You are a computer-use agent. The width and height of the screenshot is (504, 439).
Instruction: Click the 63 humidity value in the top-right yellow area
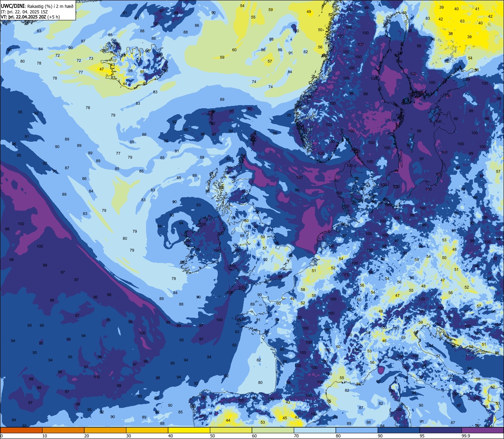(x=462, y=21)
